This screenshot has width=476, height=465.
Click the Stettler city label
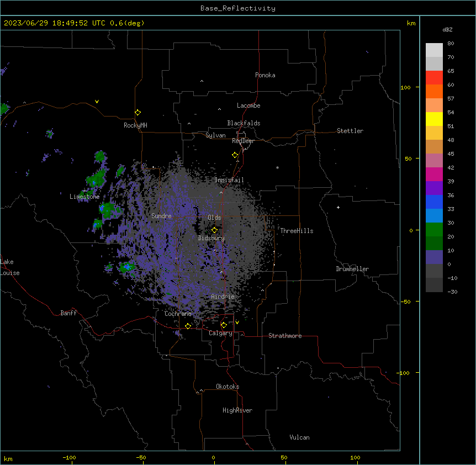pos(350,131)
